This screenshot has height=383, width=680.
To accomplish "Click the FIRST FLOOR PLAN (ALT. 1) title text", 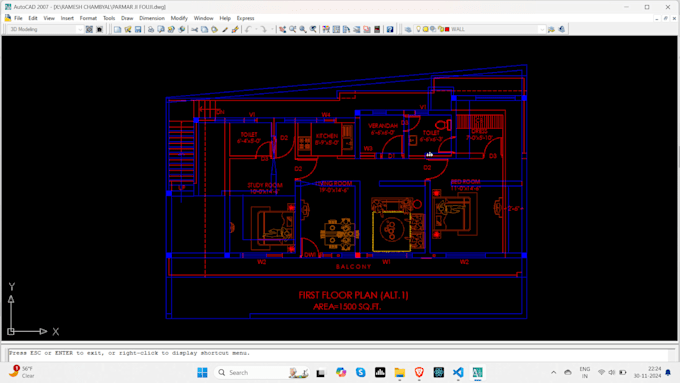I will [x=353, y=295].
